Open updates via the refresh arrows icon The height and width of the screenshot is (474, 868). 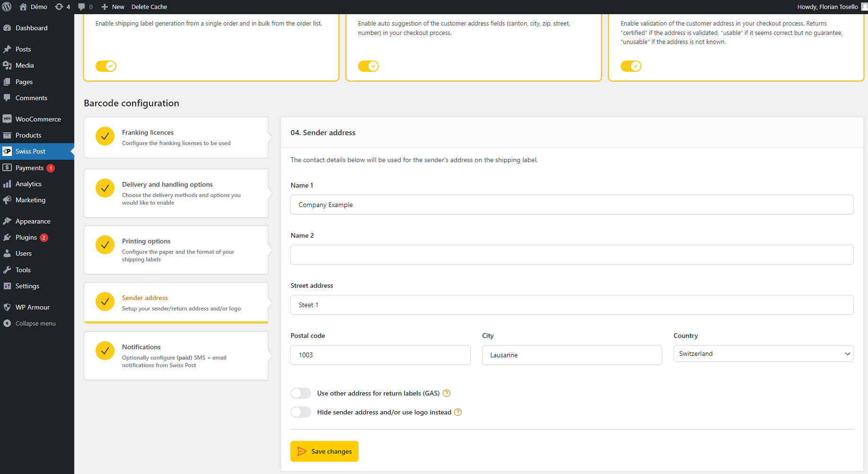pyautogui.click(x=59, y=7)
